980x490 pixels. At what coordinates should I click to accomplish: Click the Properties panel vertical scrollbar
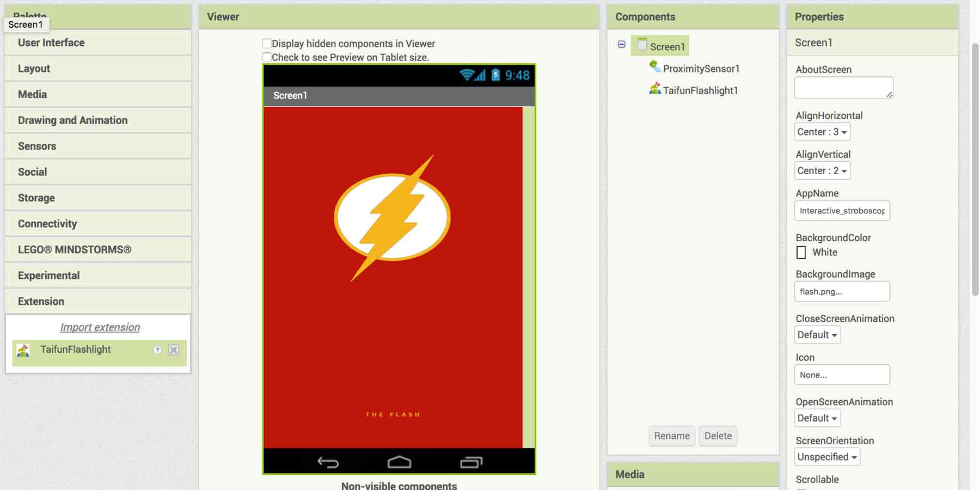975,169
